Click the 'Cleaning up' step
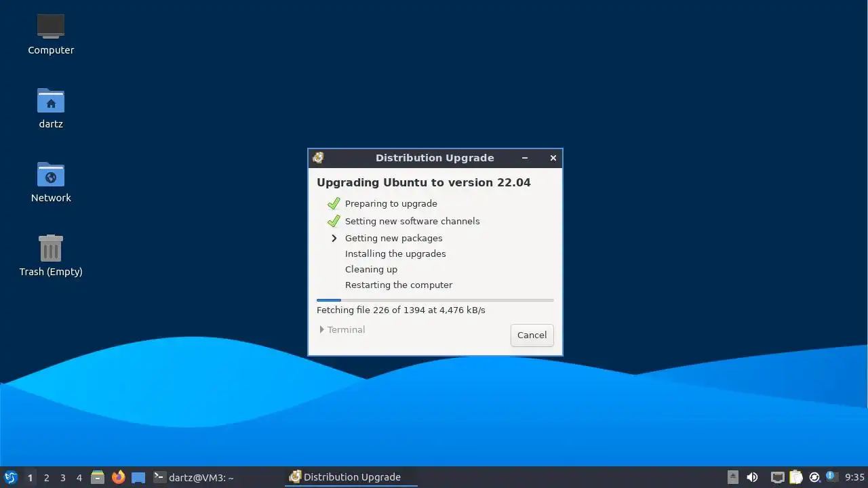This screenshot has width=868, height=488. point(371,269)
